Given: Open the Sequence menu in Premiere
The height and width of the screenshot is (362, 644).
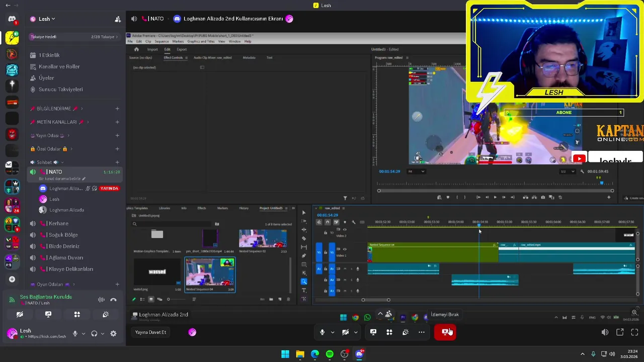Looking at the screenshot, I should (162, 41).
